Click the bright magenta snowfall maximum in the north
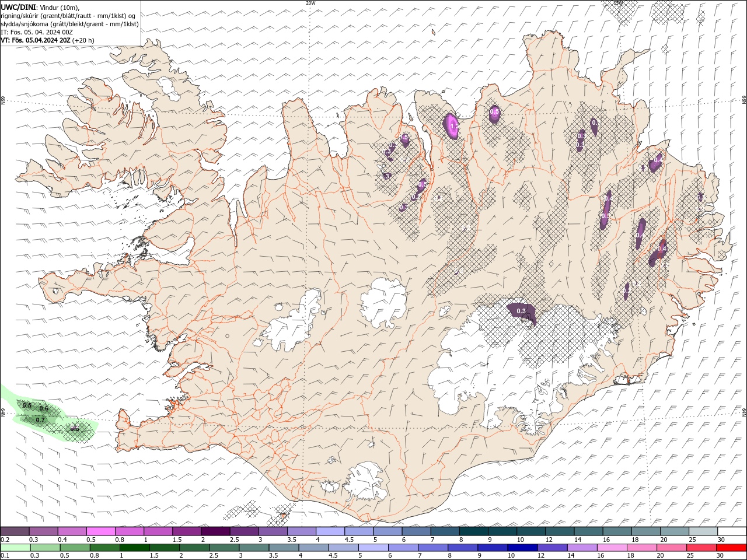 click(x=452, y=126)
